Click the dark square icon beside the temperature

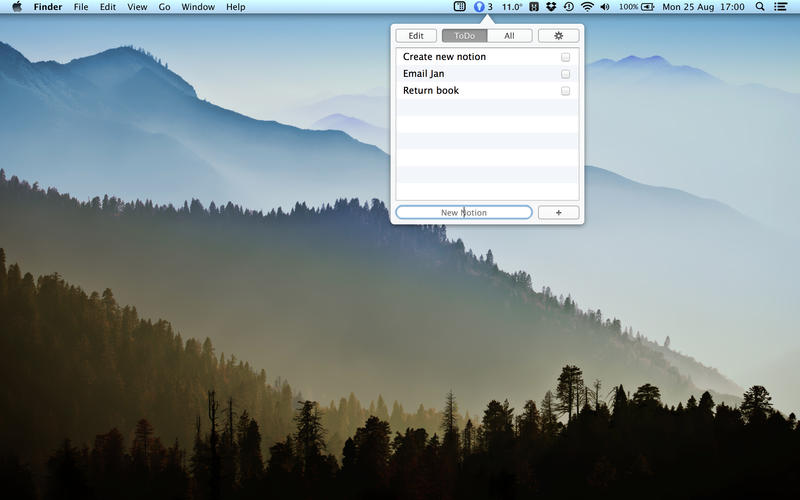tap(534, 7)
